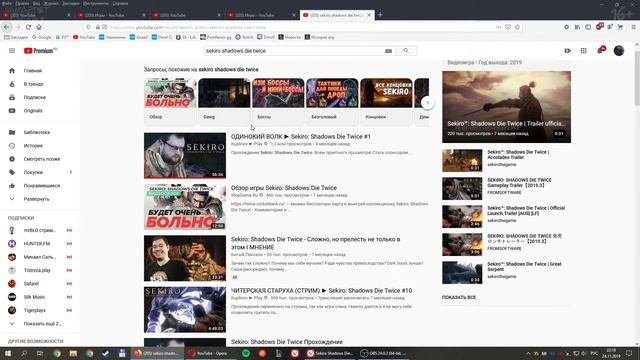
Task: Click the YouTube search input field
Action: [x=294, y=51]
